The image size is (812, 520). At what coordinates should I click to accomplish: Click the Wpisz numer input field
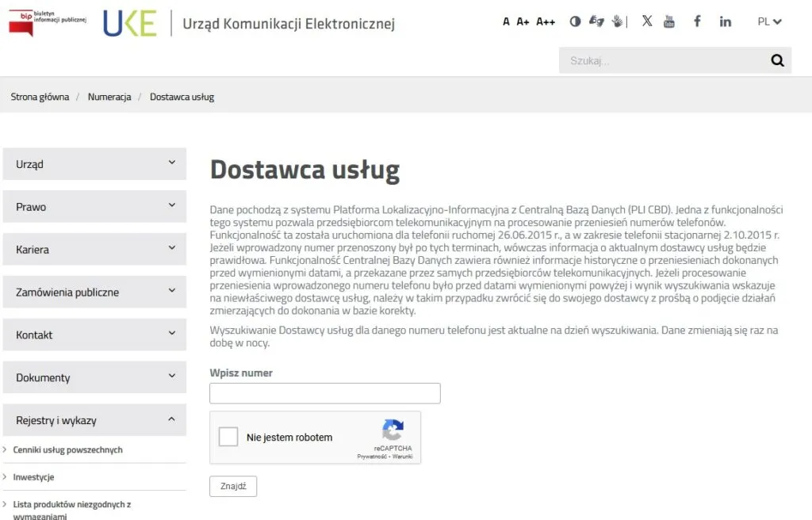325,394
